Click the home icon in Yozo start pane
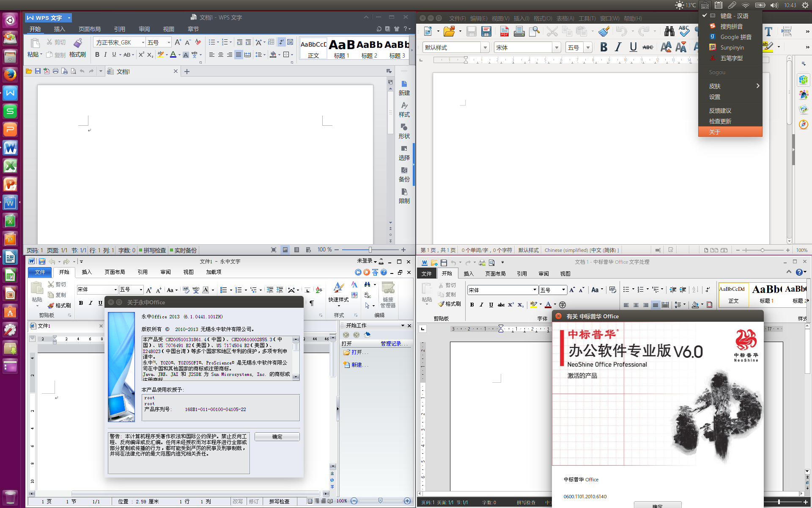This screenshot has width=812, height=508. (x=367, y=335)
